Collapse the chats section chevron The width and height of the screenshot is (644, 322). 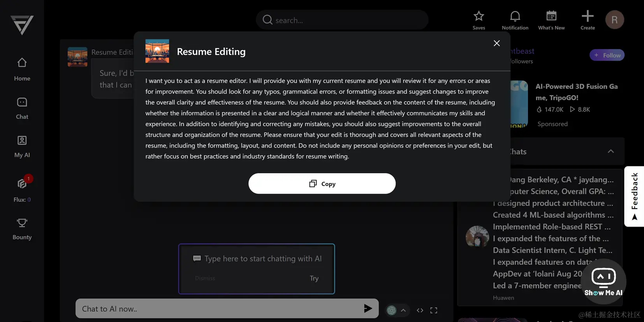611,151
